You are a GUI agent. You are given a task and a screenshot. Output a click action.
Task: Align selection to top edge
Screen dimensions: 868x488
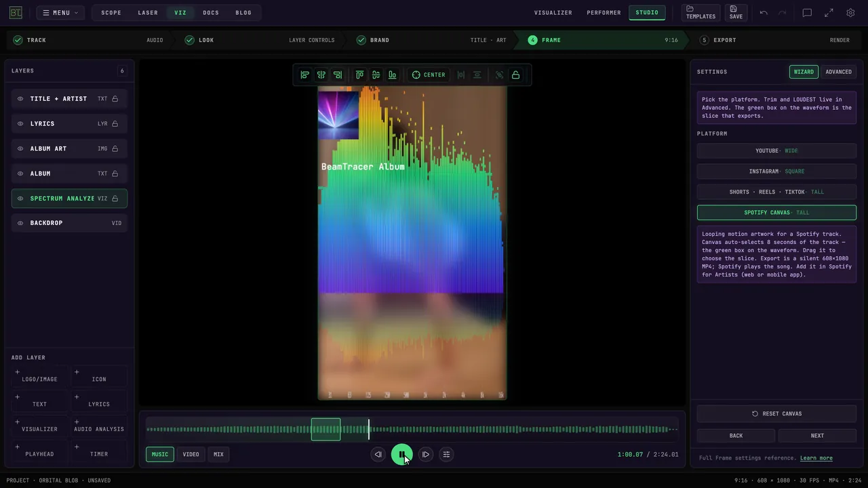click(x=359, y=75)
